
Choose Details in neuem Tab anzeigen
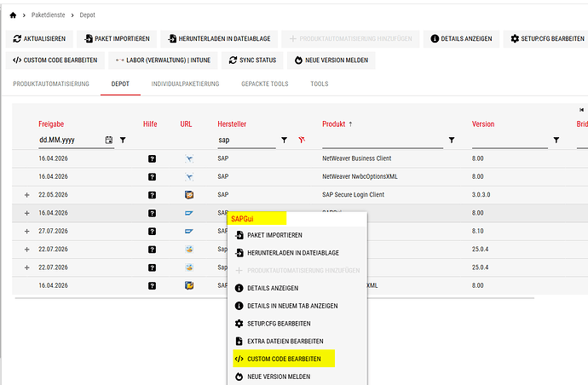(297, 306)
